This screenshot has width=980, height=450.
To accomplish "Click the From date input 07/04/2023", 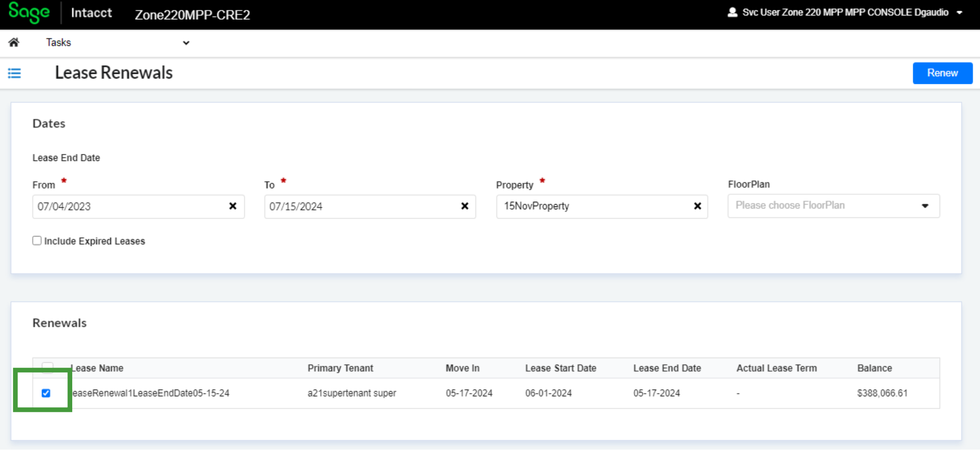I will coord(138,207).
